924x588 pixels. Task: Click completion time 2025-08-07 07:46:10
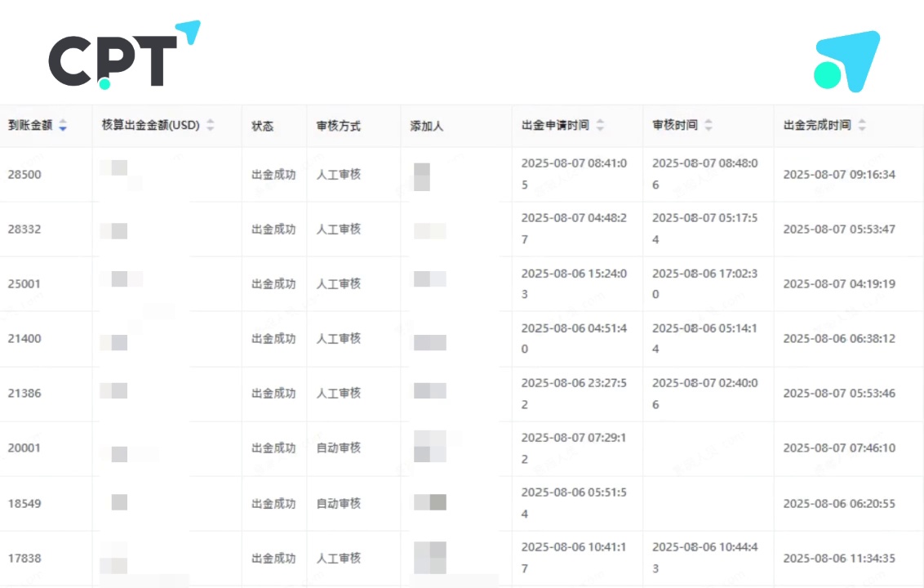point(839,448)
